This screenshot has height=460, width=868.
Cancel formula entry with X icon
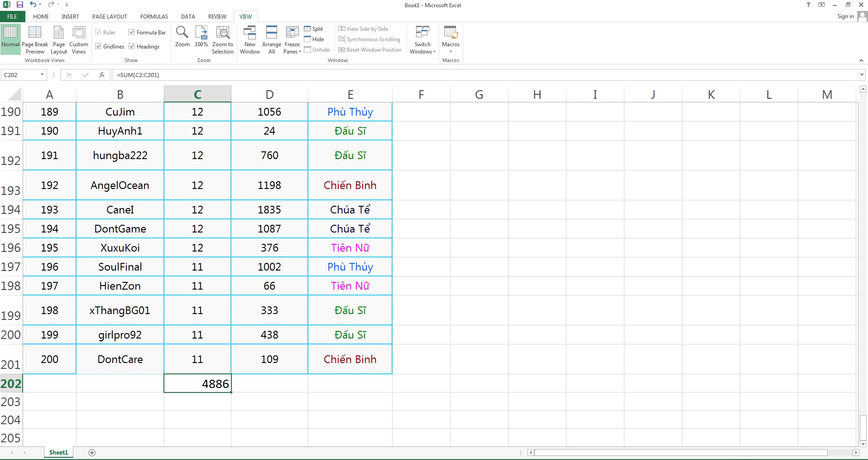69,75
